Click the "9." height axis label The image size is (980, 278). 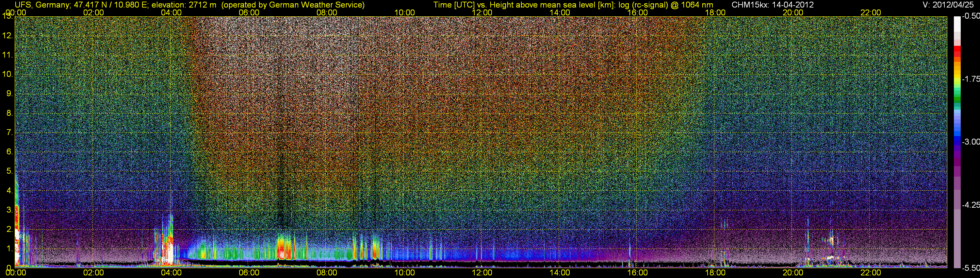point(9,94)
